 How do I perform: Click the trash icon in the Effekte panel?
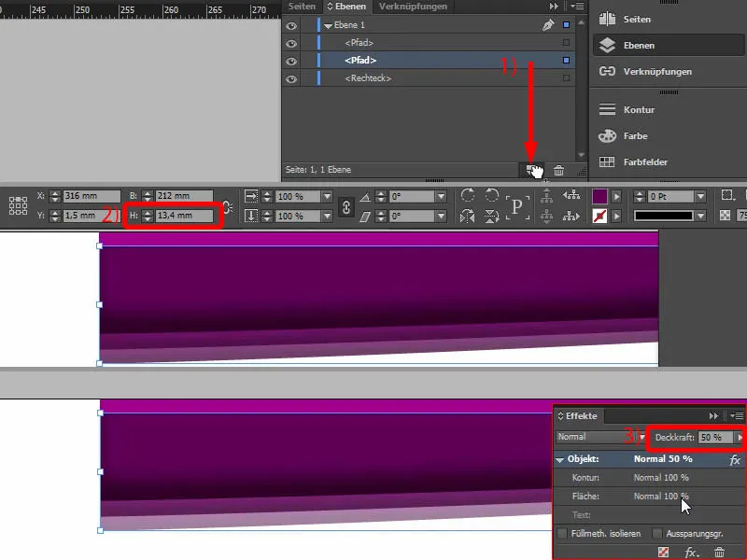coord(719,552)
